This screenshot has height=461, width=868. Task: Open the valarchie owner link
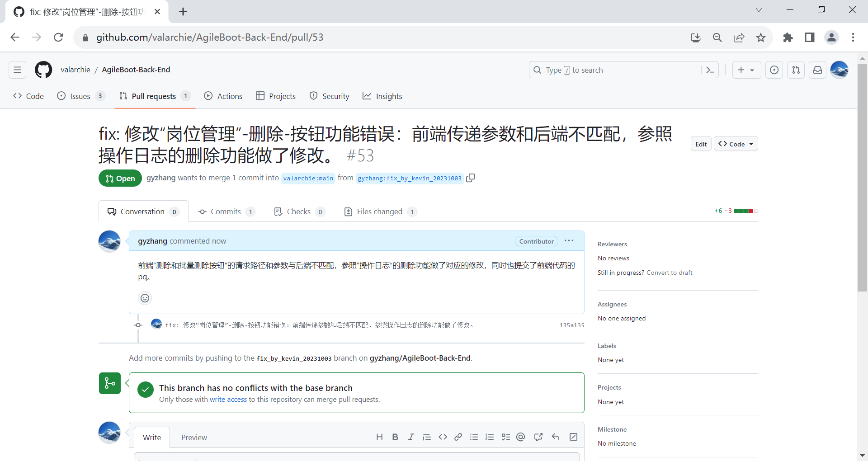click(x=75, y=70)
